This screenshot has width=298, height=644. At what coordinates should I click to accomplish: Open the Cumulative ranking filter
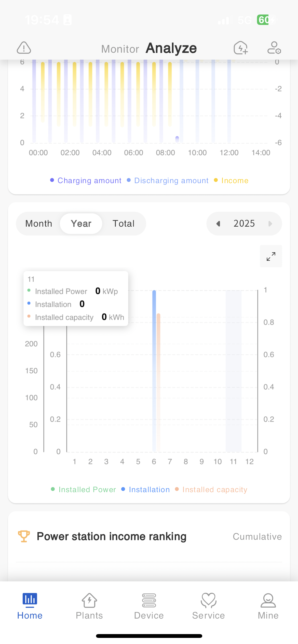257,536
